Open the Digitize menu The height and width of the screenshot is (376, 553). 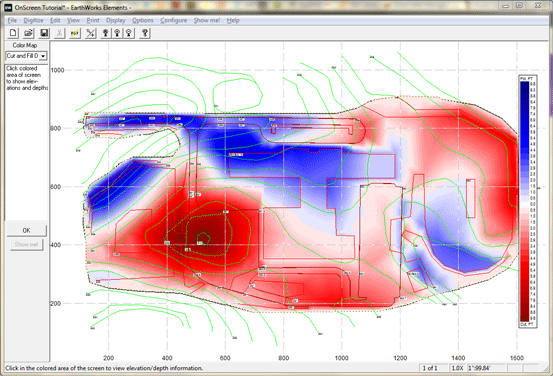coord(34,20)
